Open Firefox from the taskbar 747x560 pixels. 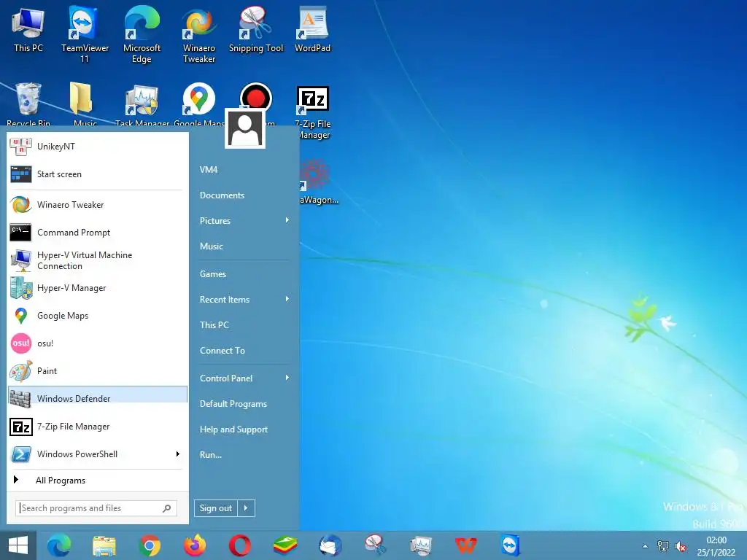point(195,545)
